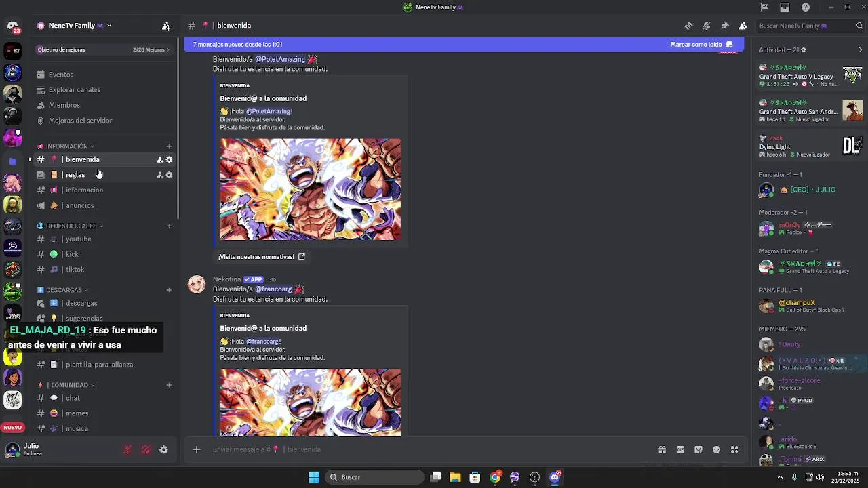Click the plus attach button in message bar
This screenshot has height=488, width=868.
tap(197, 449)
